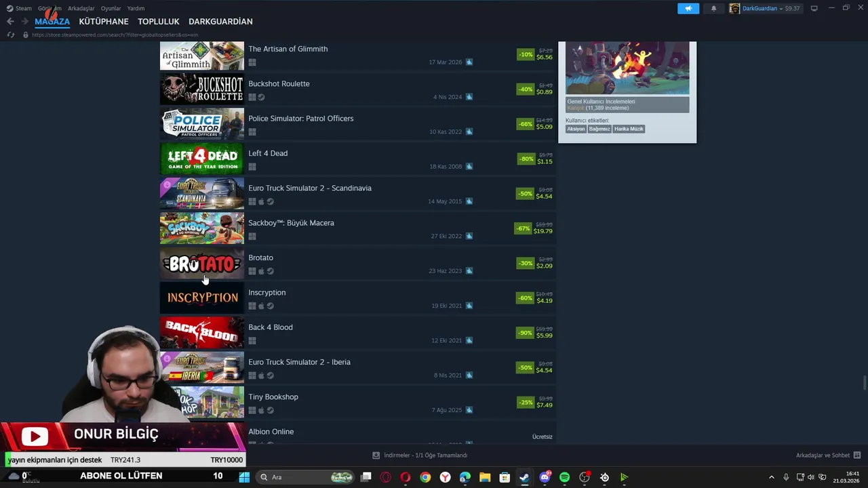
Task: Open Yandex browser from the taskbar
Action: 445,477
